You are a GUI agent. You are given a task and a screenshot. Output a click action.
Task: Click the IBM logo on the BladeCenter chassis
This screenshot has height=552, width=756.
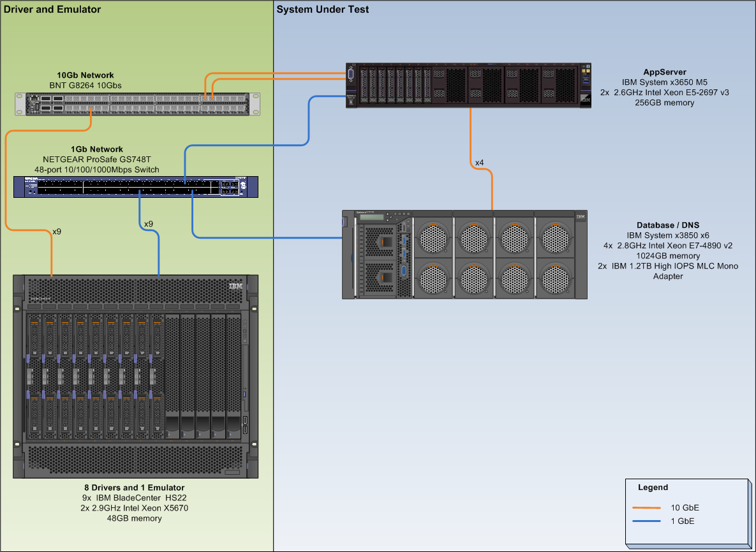click(x=235, y=287)
